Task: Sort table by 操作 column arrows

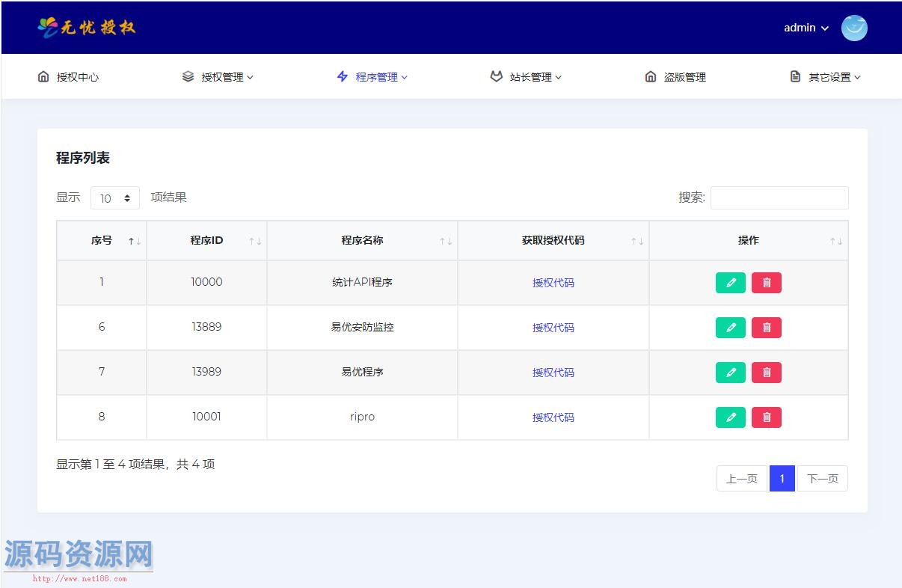Action: pyautogui.click(x=836, y=241)
